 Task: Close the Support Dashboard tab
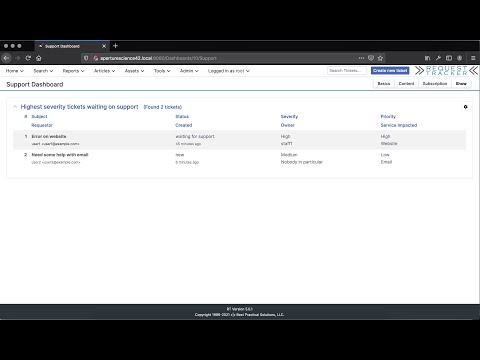[x=104, y=46]
